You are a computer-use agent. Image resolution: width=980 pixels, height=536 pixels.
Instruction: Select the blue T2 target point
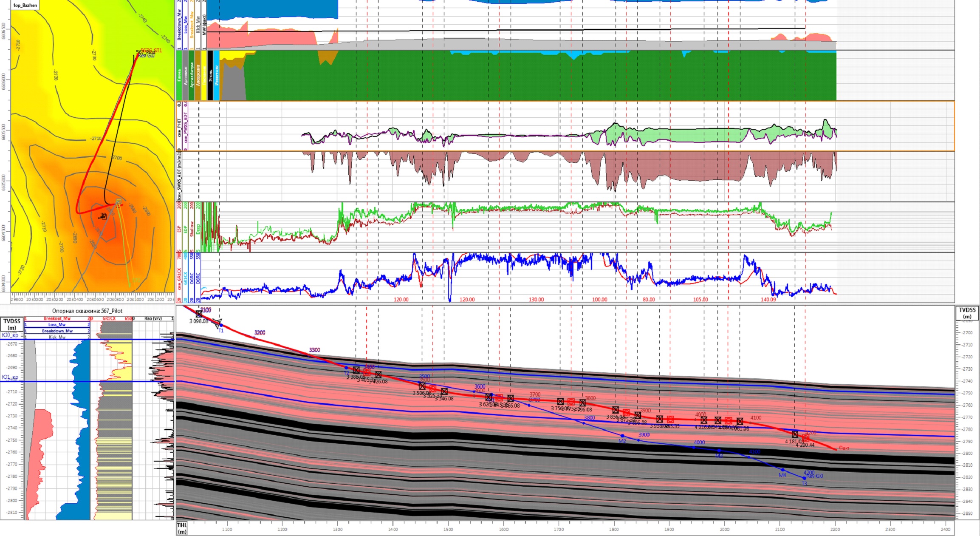[346, 368]
